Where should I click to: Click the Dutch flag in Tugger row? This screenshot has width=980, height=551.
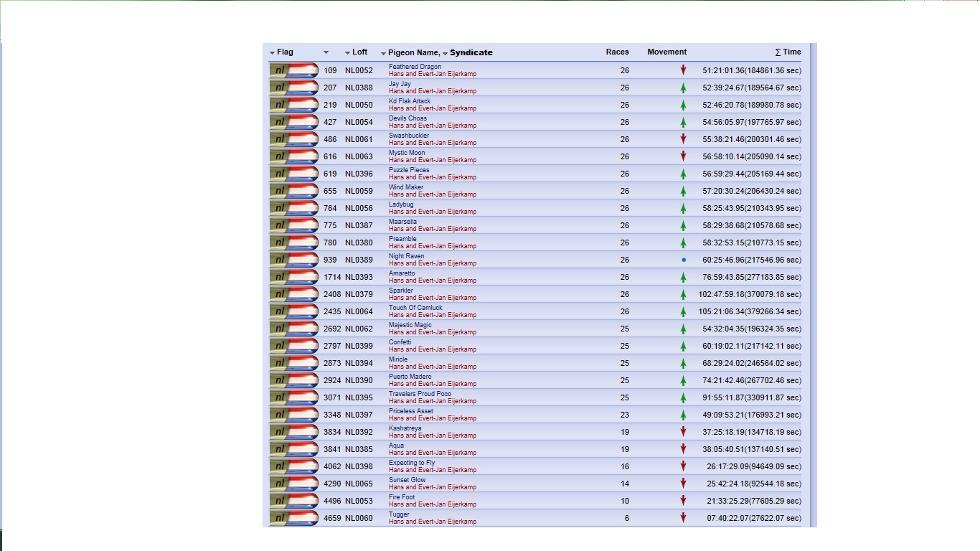pos(294,518)
